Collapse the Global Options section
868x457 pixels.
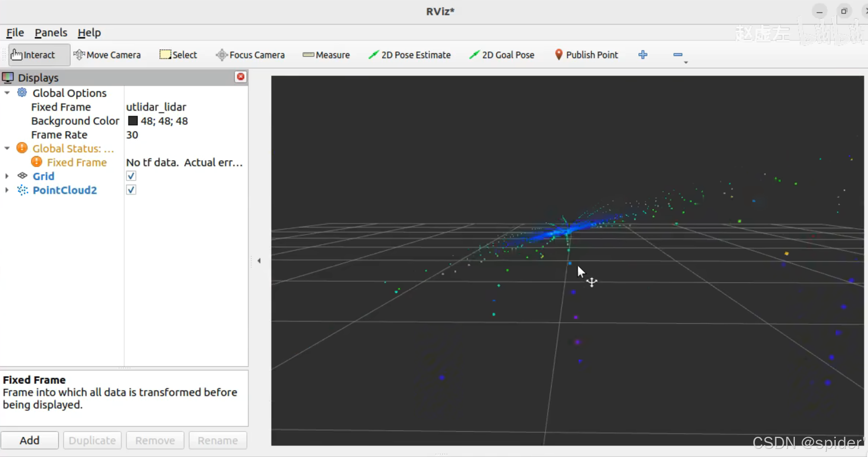tap(7, 93)
